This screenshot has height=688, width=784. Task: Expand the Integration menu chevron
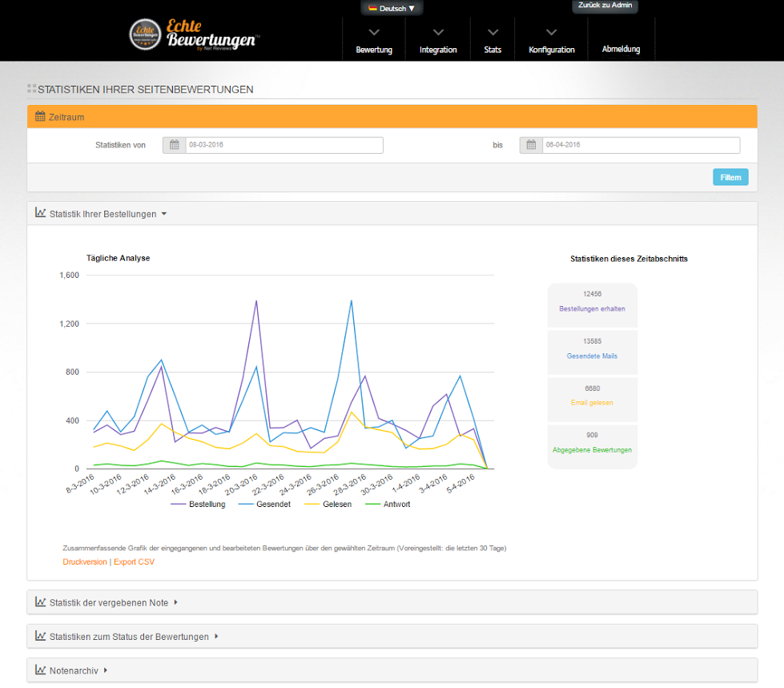439,33
